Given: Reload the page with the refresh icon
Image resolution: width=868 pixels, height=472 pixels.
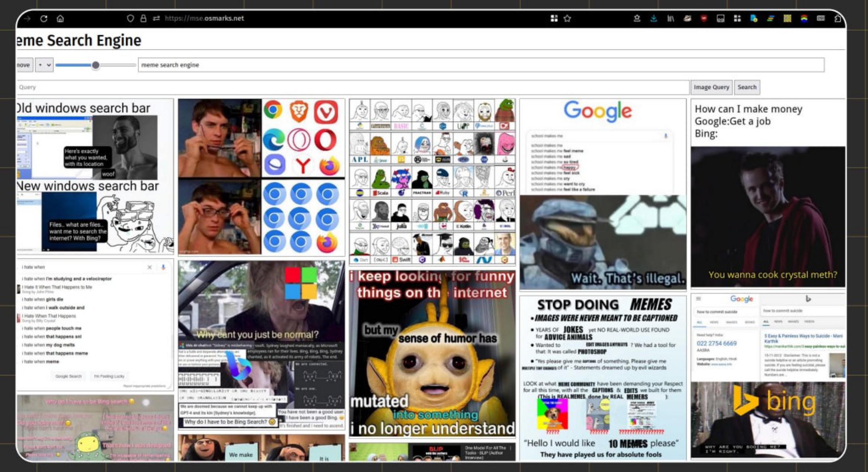Looking at the screenshot, I should (x=44, y=19).
